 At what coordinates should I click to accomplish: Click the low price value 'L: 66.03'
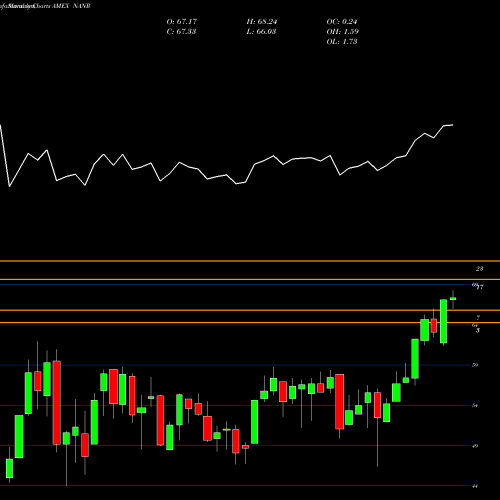pyautogui.click(x=261, y=32)
